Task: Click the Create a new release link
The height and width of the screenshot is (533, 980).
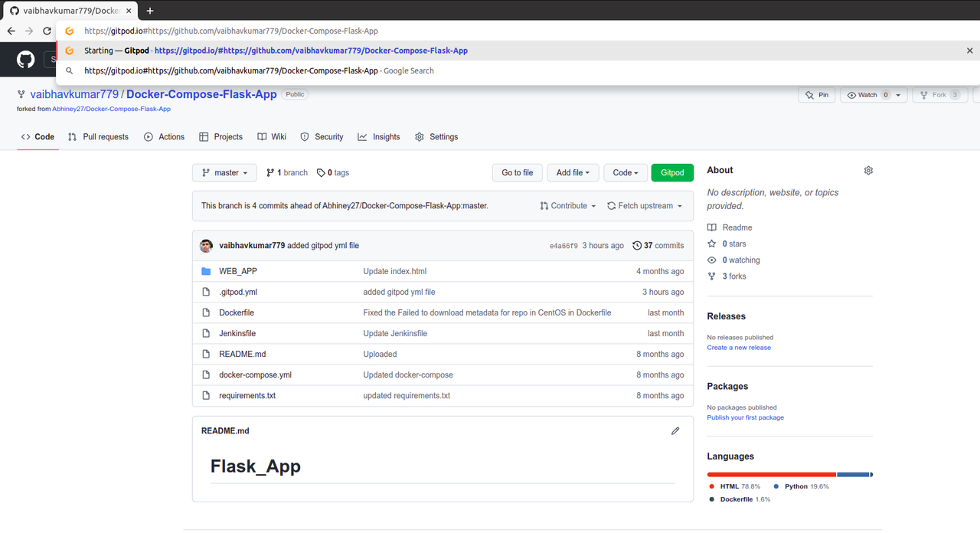Action: pos(739,348)
